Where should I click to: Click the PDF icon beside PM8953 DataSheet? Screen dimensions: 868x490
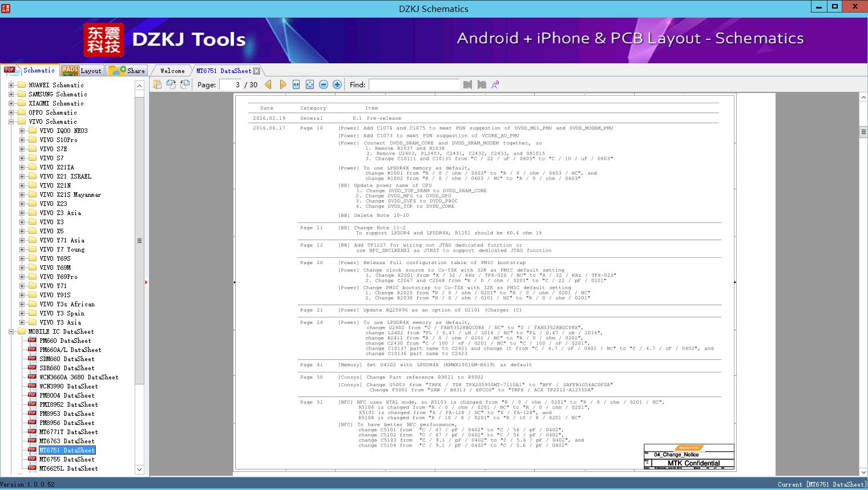33,414
